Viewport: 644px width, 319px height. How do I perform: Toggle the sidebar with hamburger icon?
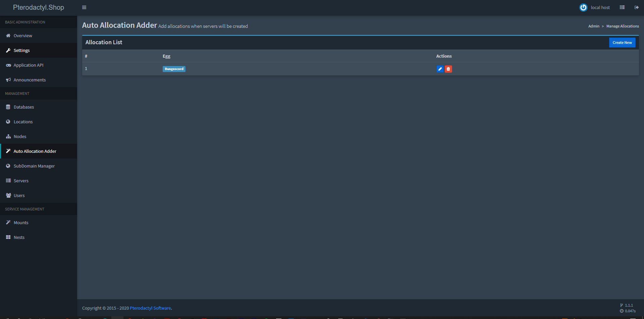click(84, 7)
